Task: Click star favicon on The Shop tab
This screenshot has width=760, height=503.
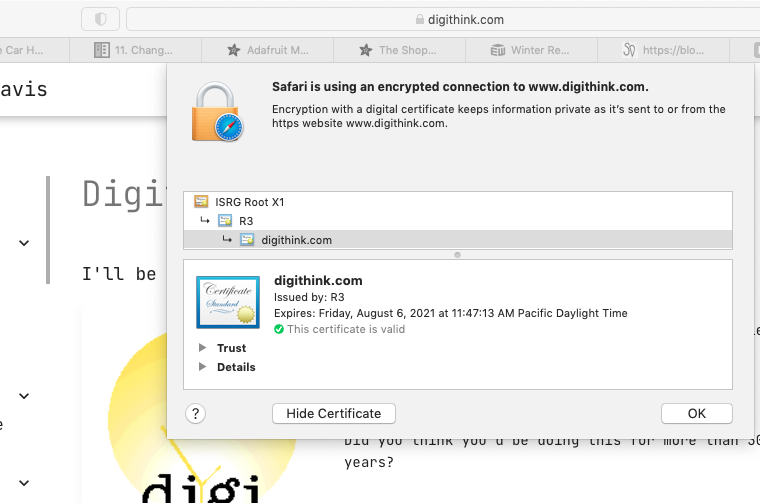Action: tap(366, 50)
